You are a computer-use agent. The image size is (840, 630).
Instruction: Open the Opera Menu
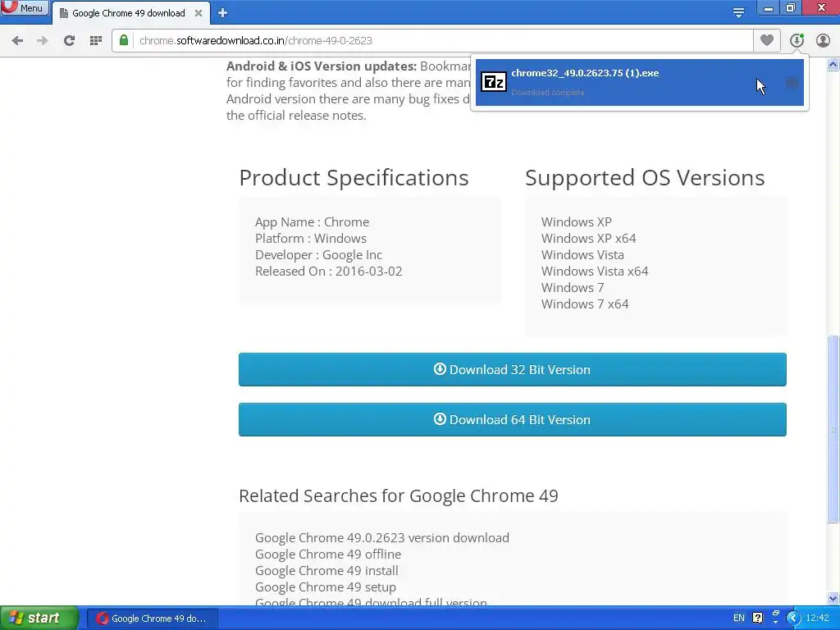pos(24,8)
